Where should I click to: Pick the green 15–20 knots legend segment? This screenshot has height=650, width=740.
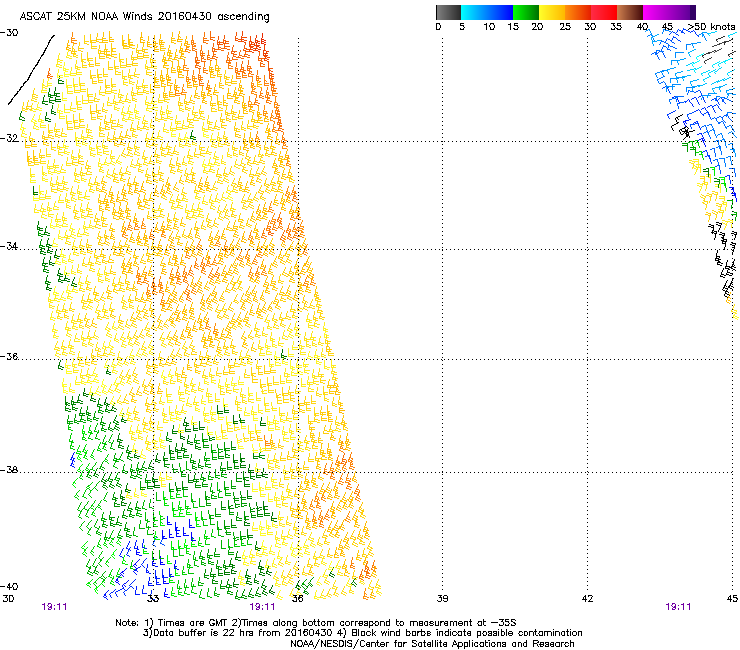click(x=526, y=12)
